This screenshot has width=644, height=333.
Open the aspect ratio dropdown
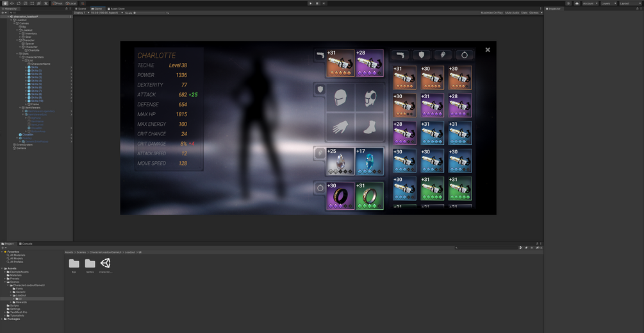click(107, 13)
